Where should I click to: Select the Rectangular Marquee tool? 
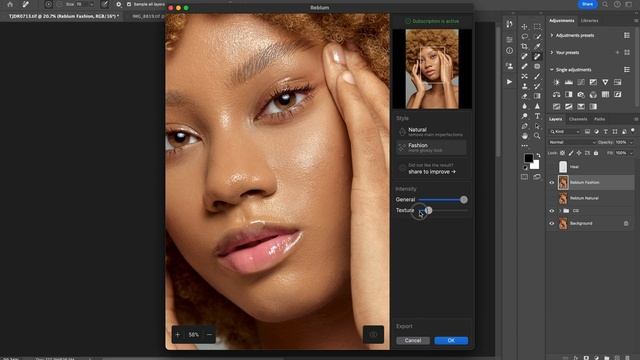point(537,27)
